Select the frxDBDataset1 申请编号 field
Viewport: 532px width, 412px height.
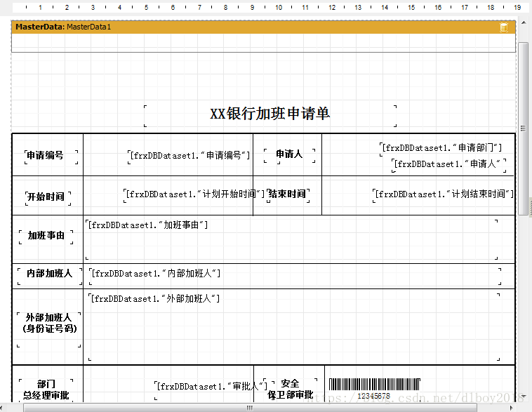click(189, 157)
